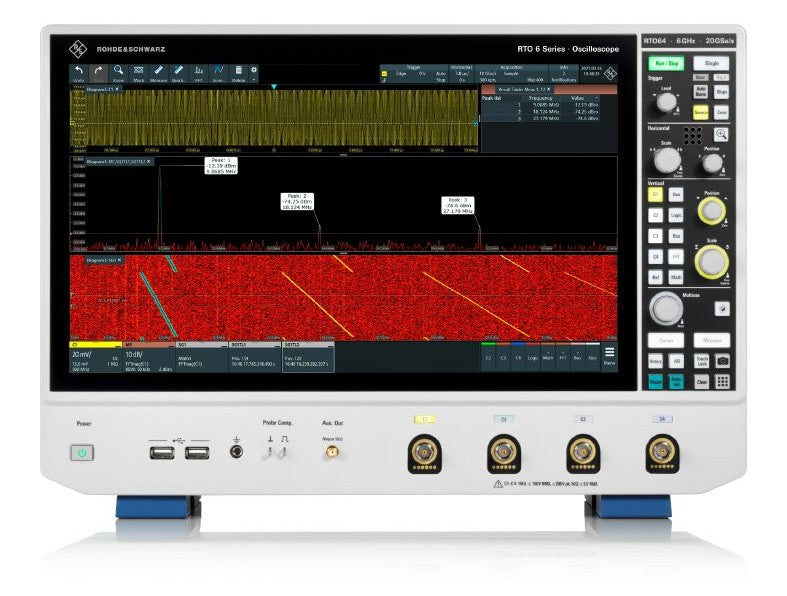Activate the Logic shortcut in the signal bar
The image size is (787, 596).
tap(533, 357)
